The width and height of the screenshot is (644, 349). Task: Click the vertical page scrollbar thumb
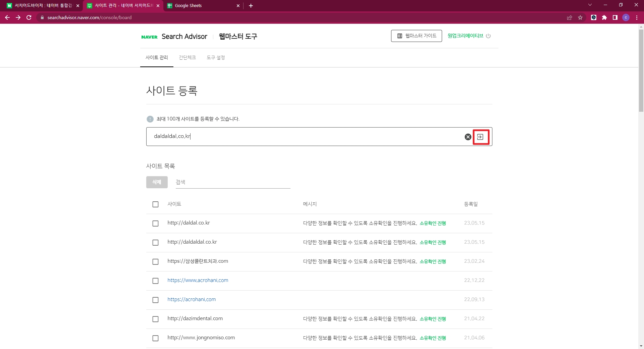641,70
